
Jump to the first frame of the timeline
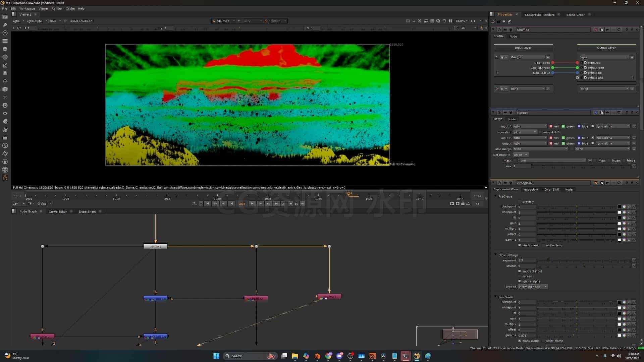point(208,204)
